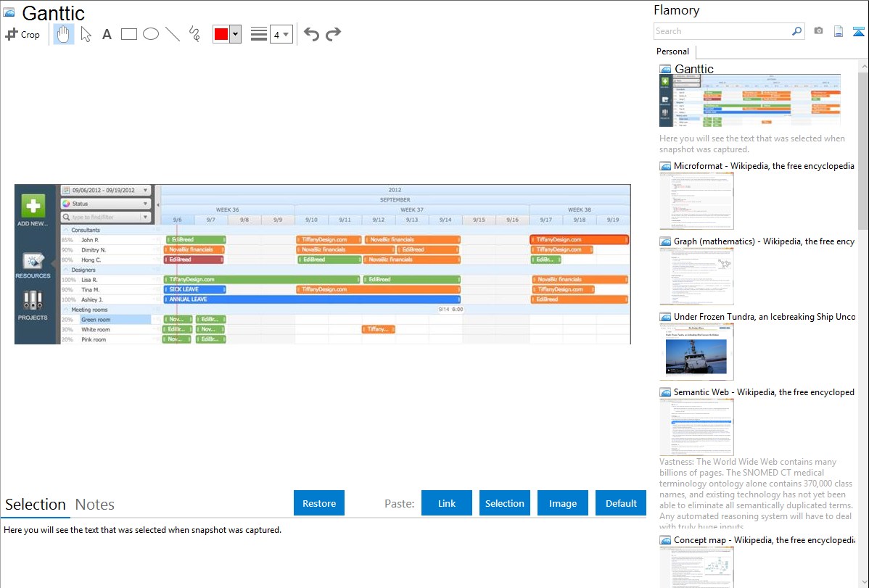The width and height of the screenshot is (869, 588).
Task: Collapse the Designers group
Action: [x=66, y=269]
